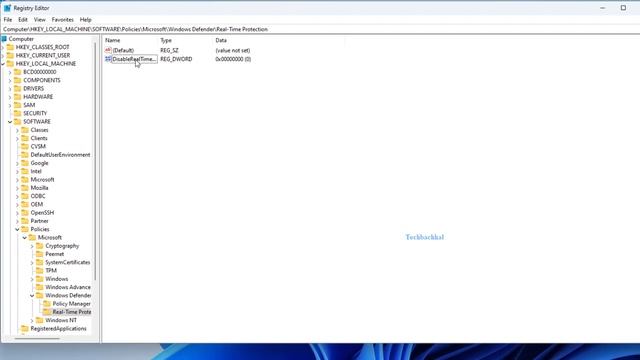Click the SECURITY folder icon
Image resolution: width=640 pixels, height=360 pixels.
click(18, 113)
